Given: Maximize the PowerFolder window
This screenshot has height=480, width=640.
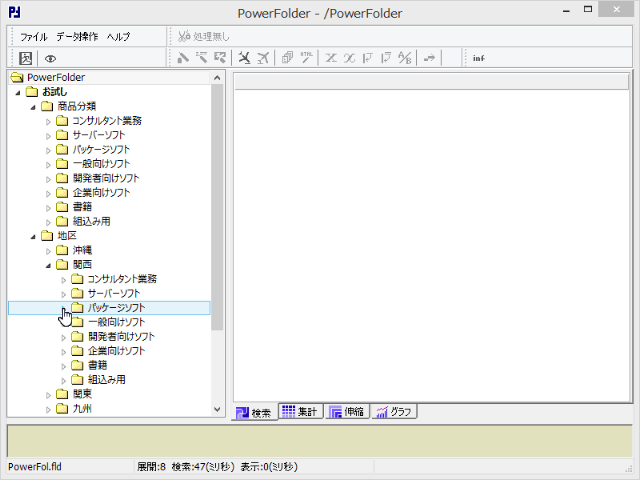Looking at the screenshot, I should [x=588, y=10].
